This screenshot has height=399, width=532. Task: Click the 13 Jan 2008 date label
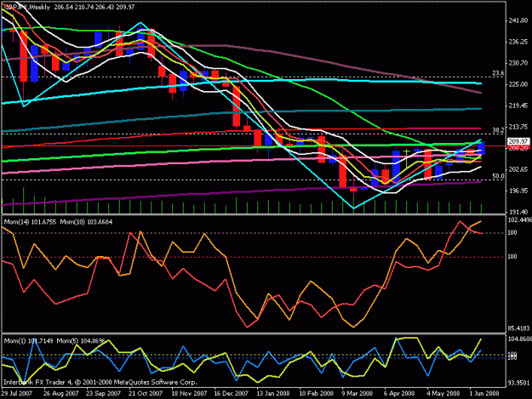click(x=273, y=394)
